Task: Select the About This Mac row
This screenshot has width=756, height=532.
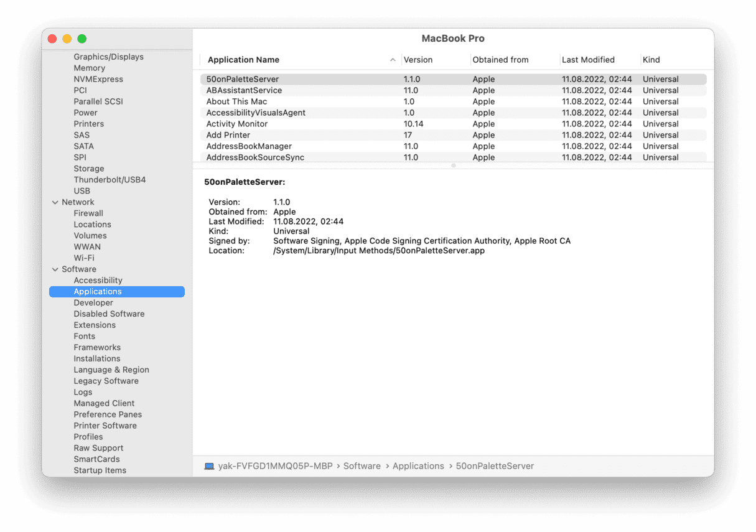Action: pos(236,101)
